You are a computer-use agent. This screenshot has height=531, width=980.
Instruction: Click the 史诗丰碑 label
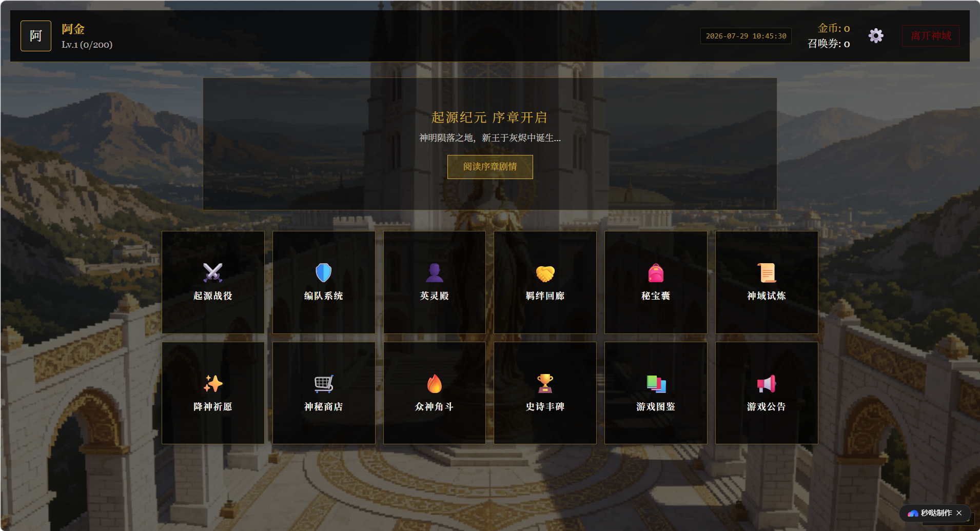(x=545, y=407)
